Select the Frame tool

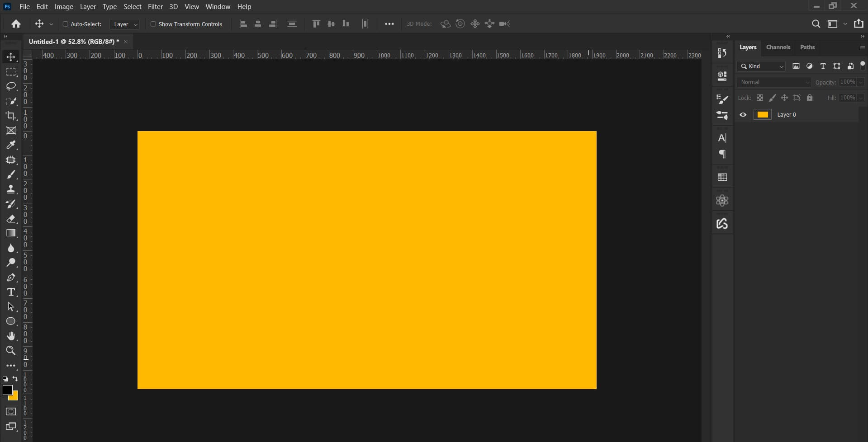(x=11, y=131)
